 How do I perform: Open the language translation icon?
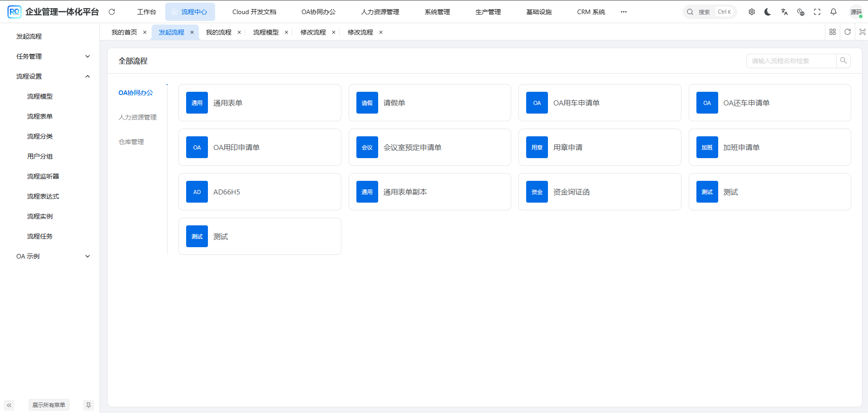click(784, 12)
